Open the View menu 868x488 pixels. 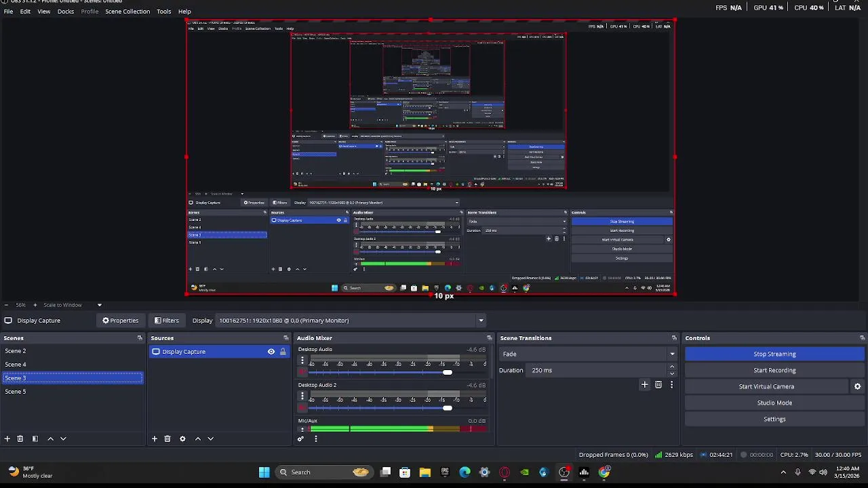tap(43, 12)
